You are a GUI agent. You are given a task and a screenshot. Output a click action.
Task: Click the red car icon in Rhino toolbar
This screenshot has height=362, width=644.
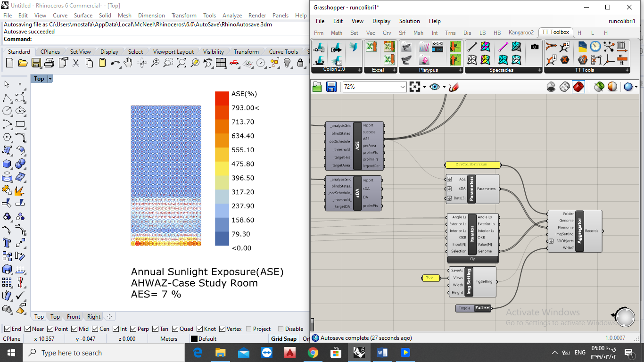(234, 63)
